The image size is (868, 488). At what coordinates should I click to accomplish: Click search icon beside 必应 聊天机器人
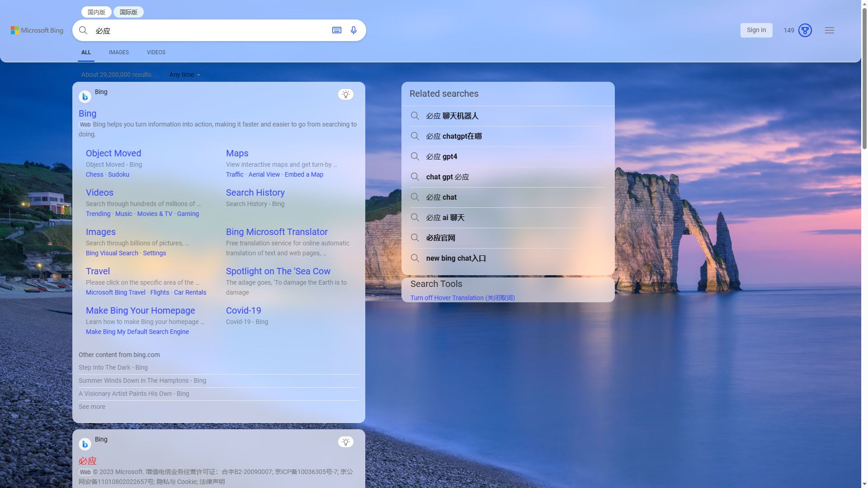click(x=415, y=116)
